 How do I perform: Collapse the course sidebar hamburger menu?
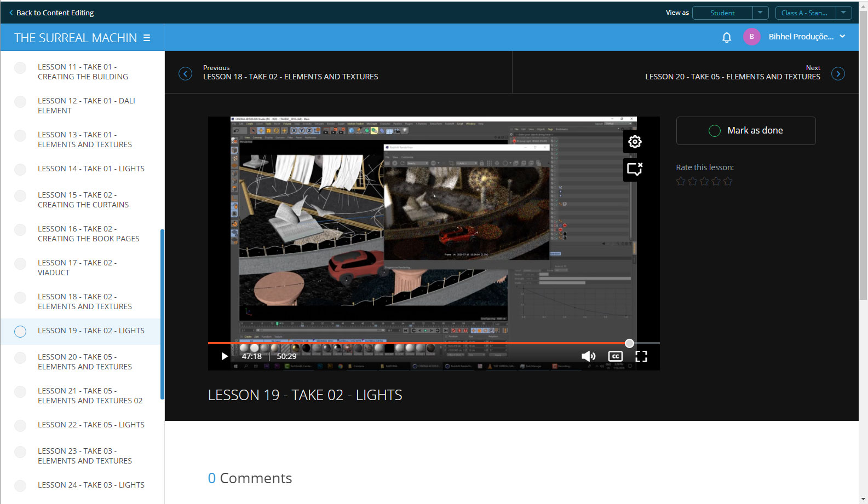(147, 38)
